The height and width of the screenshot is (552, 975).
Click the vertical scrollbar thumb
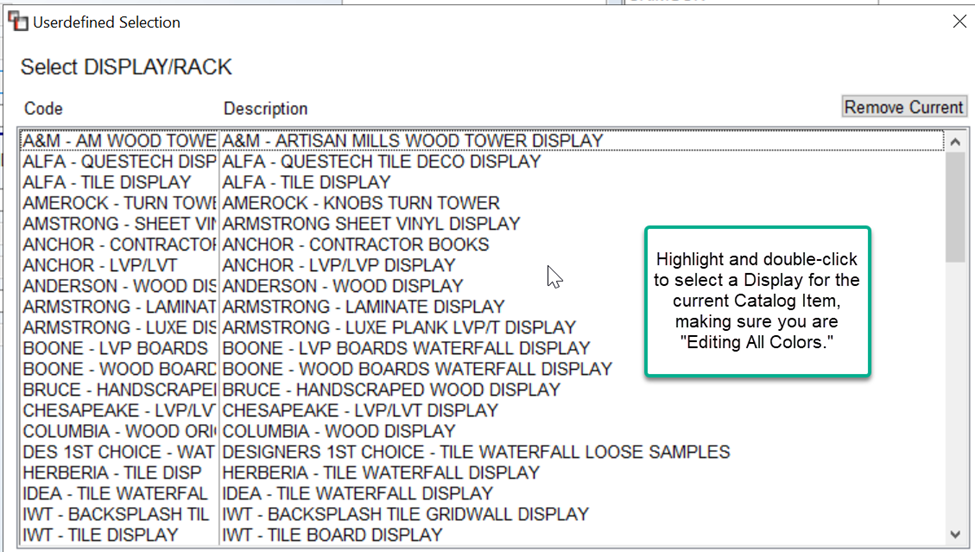pos(956,207)
